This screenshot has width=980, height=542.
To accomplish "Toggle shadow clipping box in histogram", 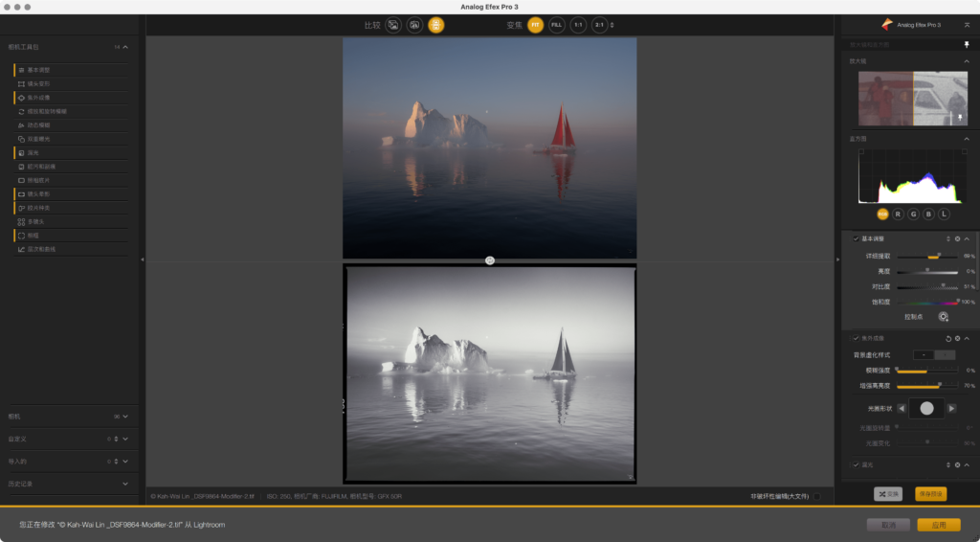I will click(861, 152).
